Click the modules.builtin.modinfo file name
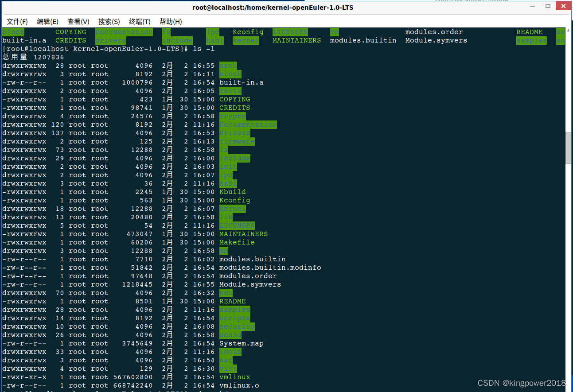Viewport: 573px width, 392px height. [270, 268]
